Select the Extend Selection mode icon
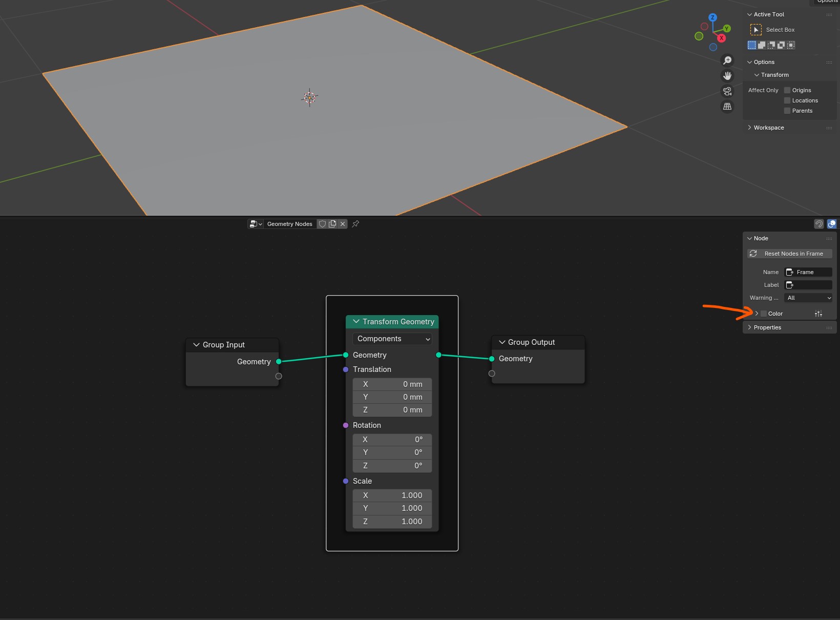 pyautogui.click(x=762, y=45)
